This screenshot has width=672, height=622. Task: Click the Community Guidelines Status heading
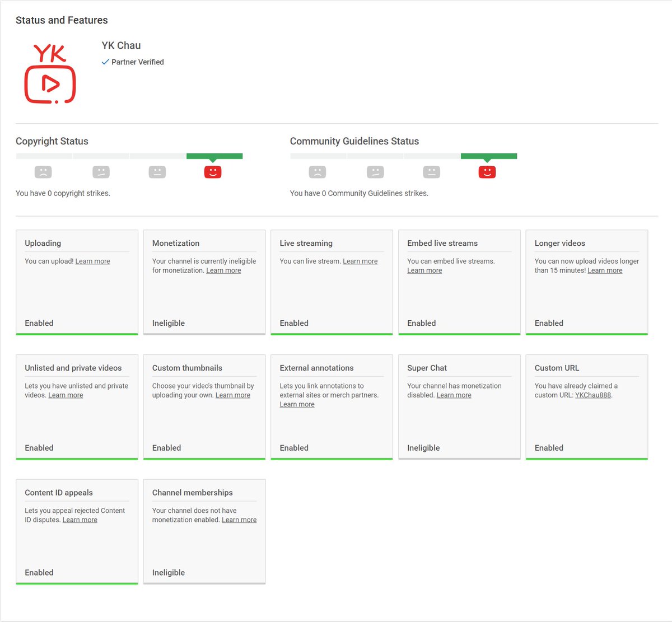pyautogui.click(x=354, y=141)
